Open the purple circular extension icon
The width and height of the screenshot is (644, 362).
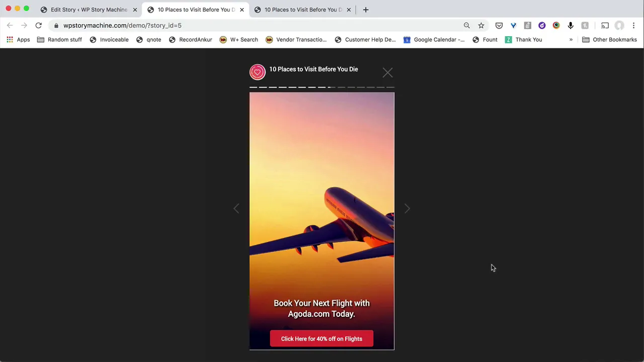click(x=542, y=25)
